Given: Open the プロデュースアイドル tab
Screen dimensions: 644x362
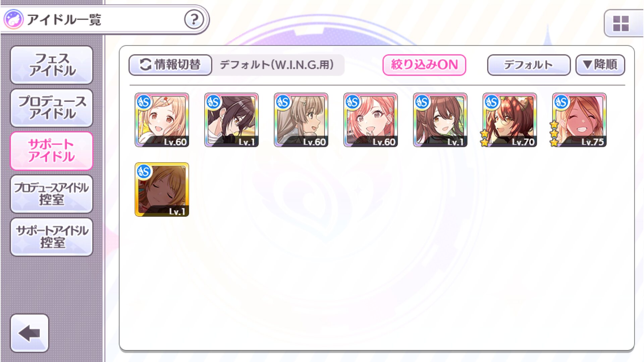Looking at the screenshot, I should coord(52,108).
